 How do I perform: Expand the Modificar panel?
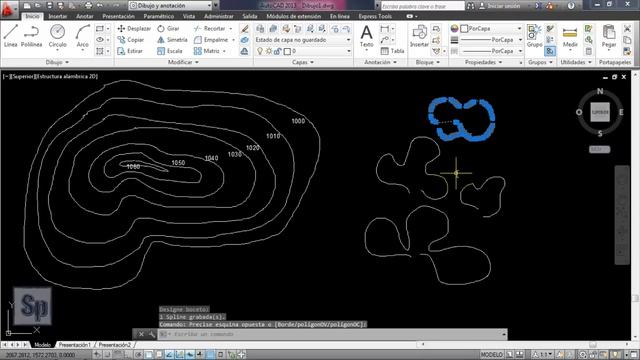tap(183, 62)
